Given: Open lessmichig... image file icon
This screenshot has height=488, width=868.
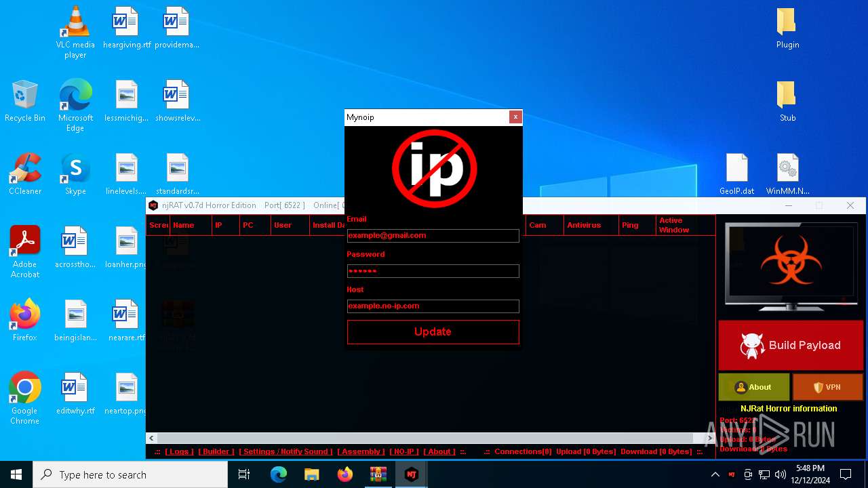Looking at the screenshot, I should point(127,102).
